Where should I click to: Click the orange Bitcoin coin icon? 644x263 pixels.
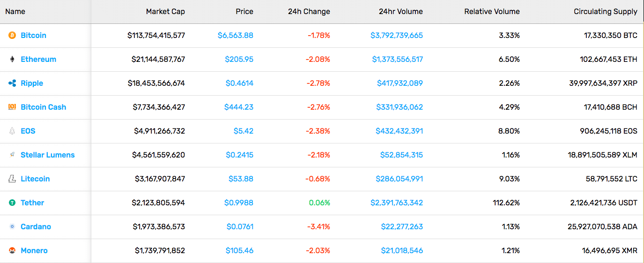[x=12, y=35]
